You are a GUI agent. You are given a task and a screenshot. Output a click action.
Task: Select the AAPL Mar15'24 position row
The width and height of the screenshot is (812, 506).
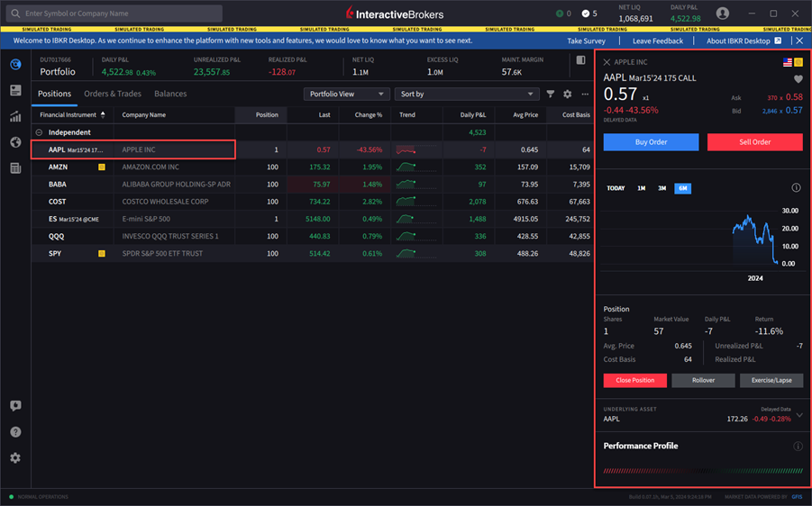coord(312,149)
